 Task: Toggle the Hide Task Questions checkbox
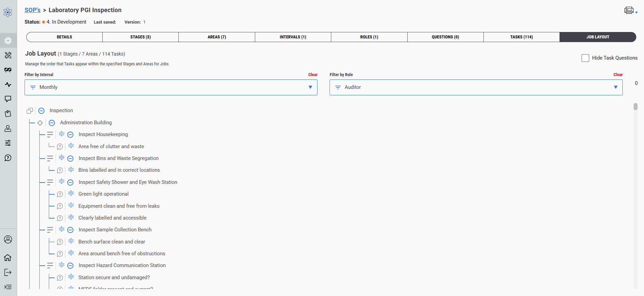(585, 58)
